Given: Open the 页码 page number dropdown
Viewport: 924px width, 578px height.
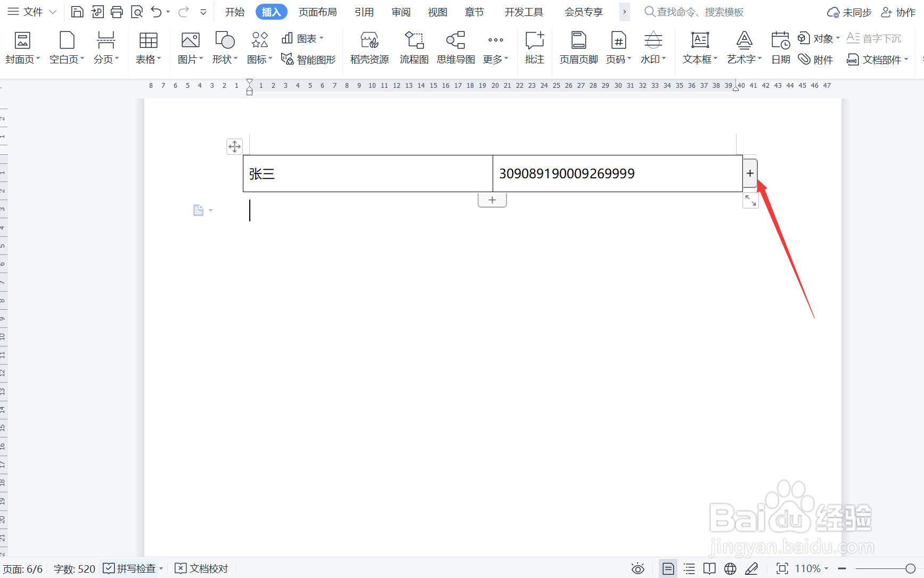Looking at the screenshot, I should 618,48.
